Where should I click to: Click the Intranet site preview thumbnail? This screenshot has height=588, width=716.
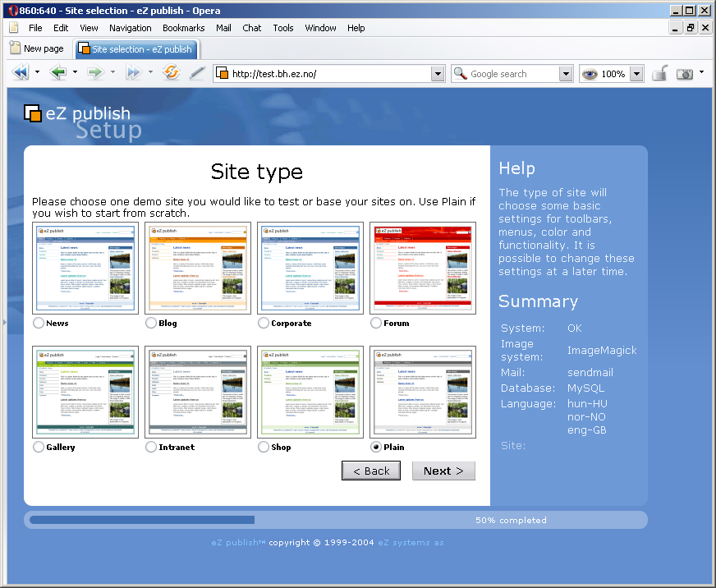click(198, 392)
